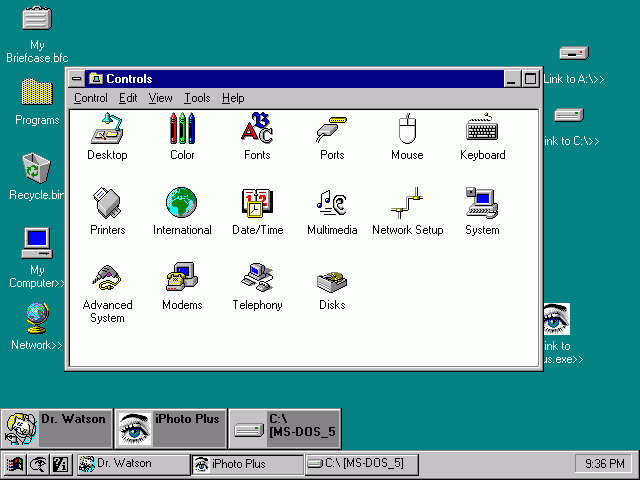Open the Ports connector icon
The width and height of the screenshot is (640, 480).
point(332,129)
